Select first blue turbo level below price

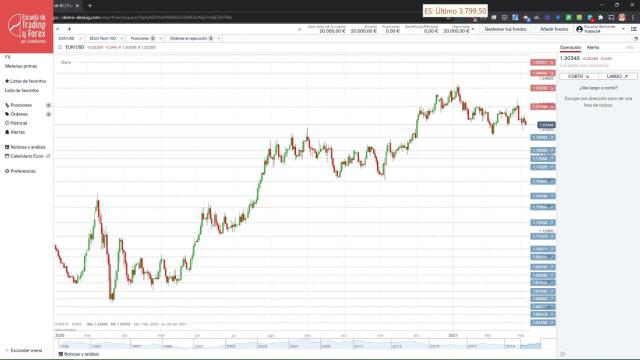pos(543,138)
